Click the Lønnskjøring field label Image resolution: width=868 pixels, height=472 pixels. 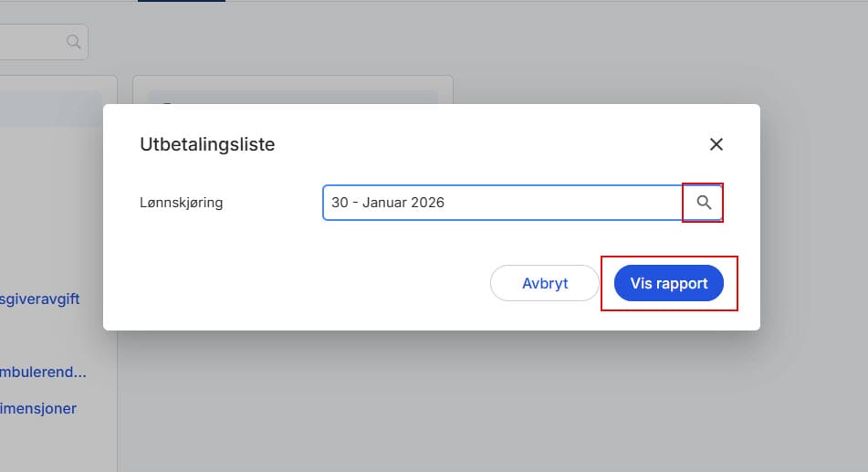pos(181,203)
